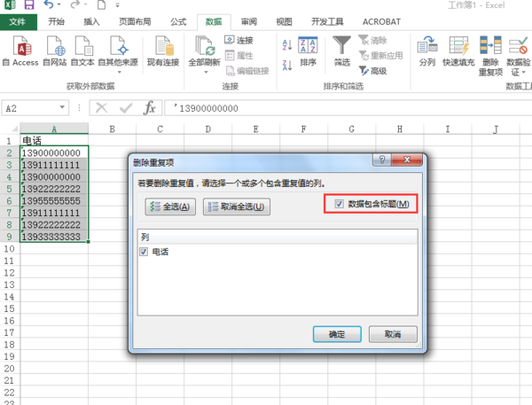Click cell A9 with 13933333333
The image size is (532, 405).
(54, 237)
